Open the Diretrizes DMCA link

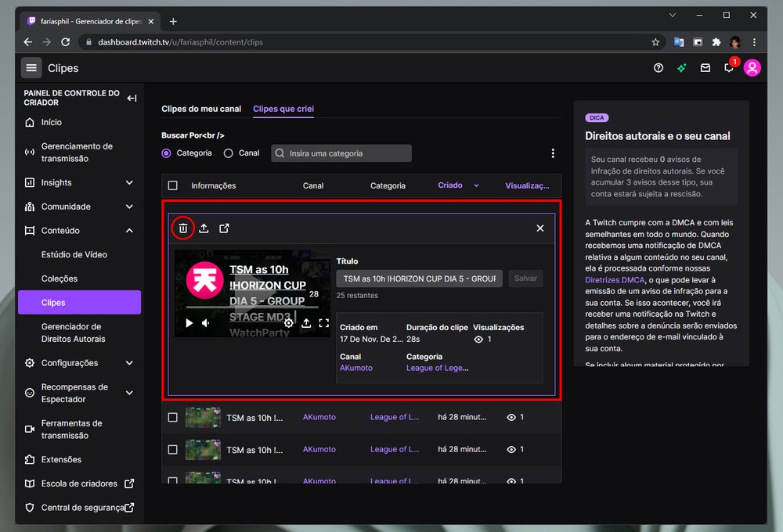[x=615, y=279]
